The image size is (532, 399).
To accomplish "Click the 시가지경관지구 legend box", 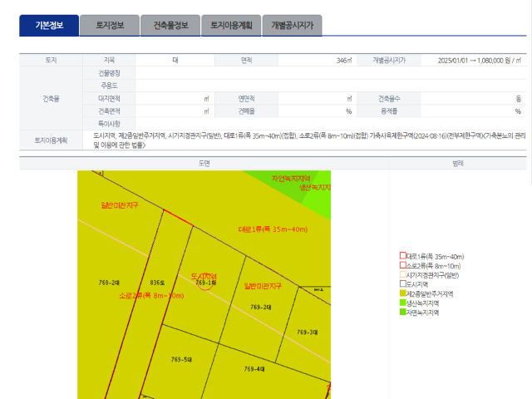I will [403, 275].
